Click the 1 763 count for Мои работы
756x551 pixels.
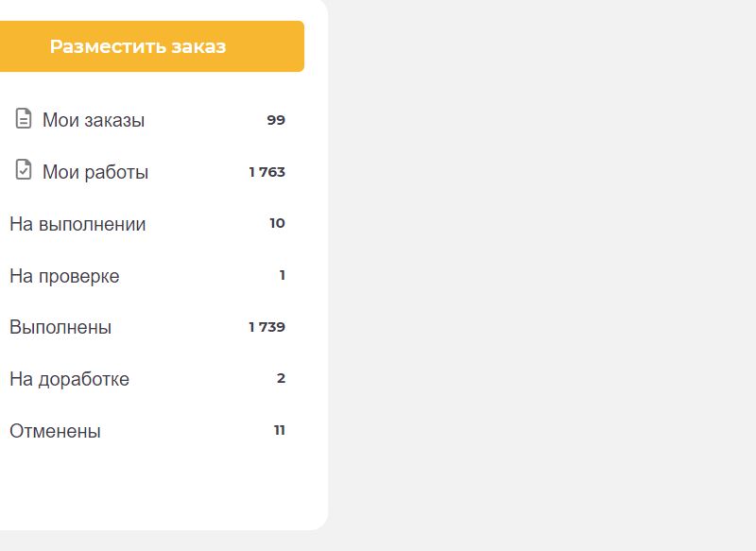(x=267, y=172)
